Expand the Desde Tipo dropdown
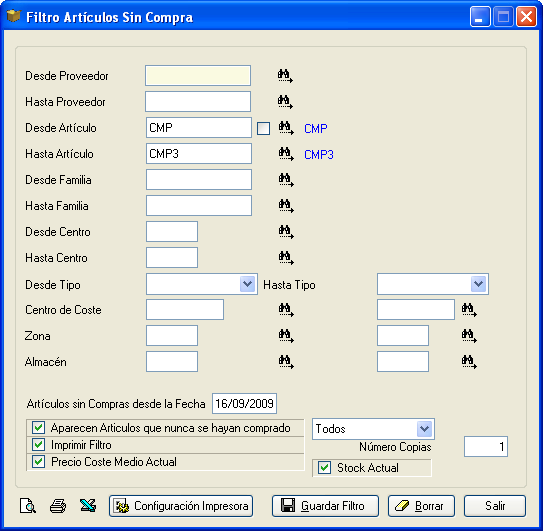This screenshot has width=543, height=531. point(247,284)
